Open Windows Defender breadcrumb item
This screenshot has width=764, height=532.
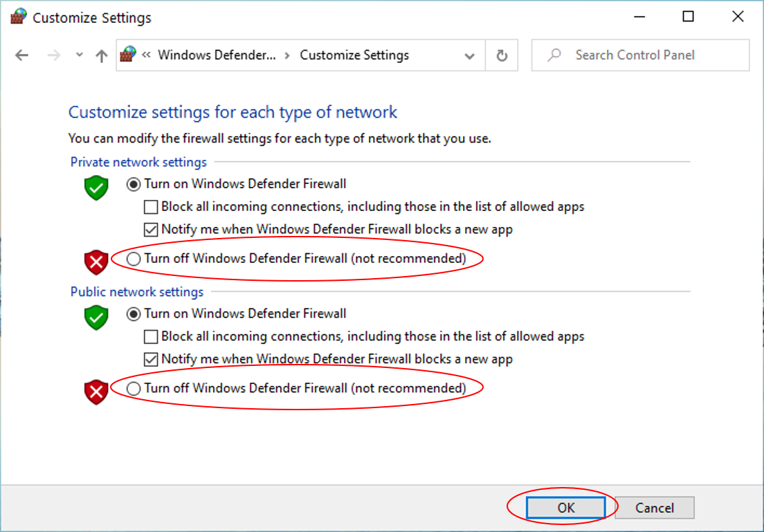(217, 55)
